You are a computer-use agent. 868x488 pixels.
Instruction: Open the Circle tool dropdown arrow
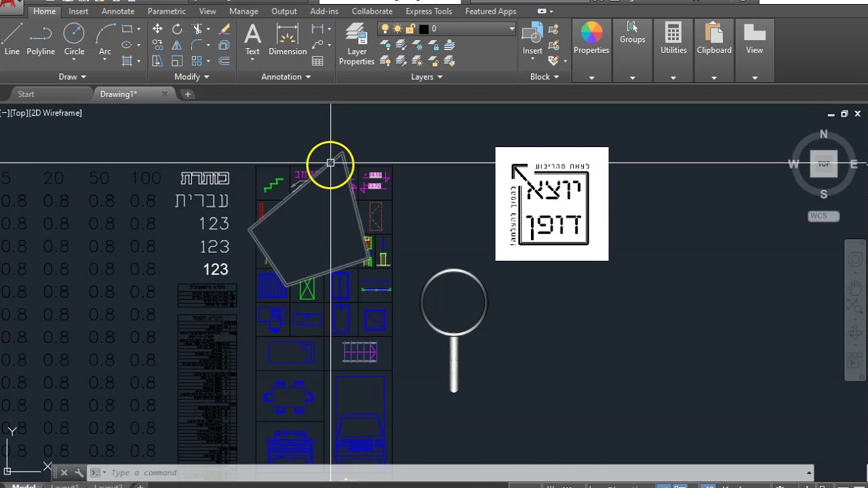tap(74, 60)
